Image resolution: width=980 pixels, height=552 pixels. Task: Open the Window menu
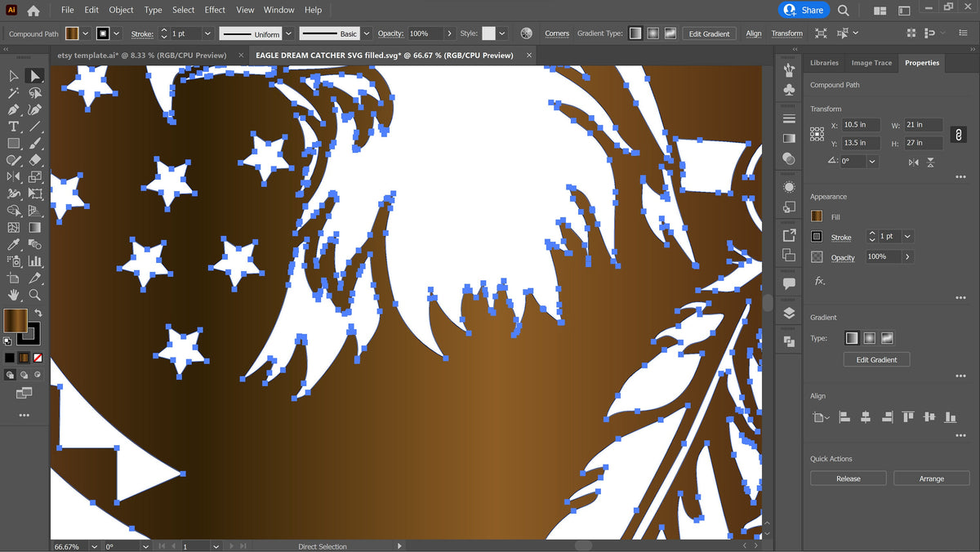coord(279,10)
